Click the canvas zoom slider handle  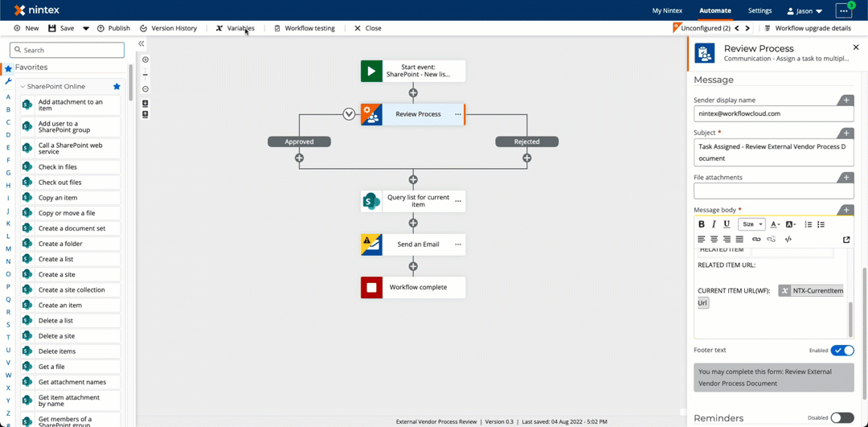pyautogui.click(x=145, y=75)
